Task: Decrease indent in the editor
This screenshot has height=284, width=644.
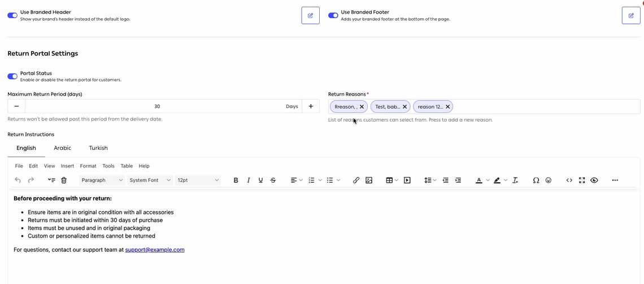Action: pyautogui.click(x=446, y=180)
